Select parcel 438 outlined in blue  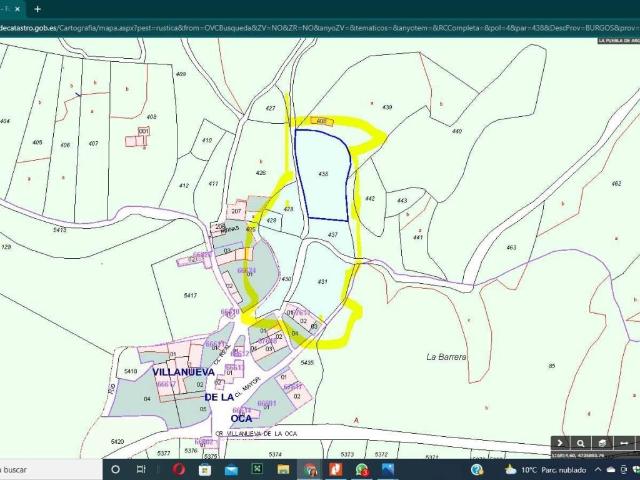click(x=322, y=175)
